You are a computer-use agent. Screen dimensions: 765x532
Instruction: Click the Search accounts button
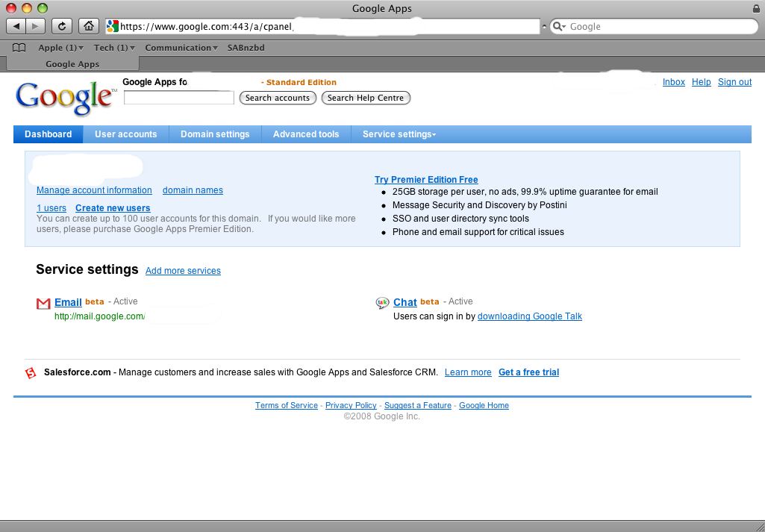coord(278,98)
